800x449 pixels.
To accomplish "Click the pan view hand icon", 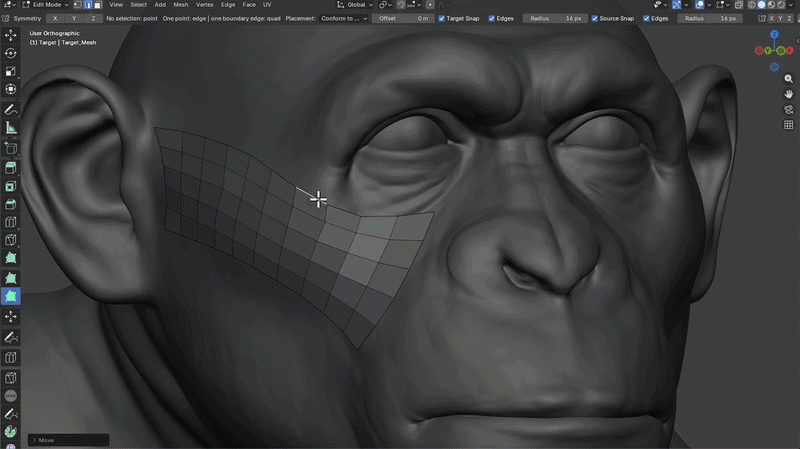I will click(x=789, y=94).
